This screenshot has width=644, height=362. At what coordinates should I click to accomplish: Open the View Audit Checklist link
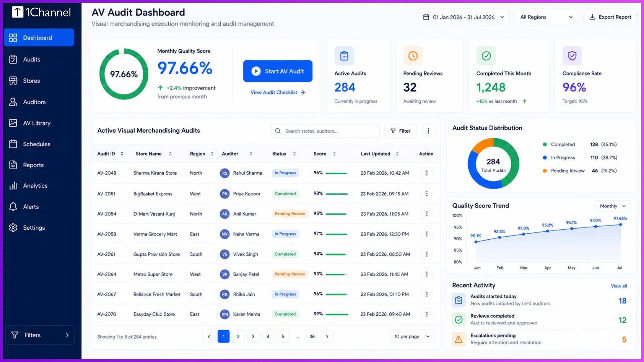277,92
